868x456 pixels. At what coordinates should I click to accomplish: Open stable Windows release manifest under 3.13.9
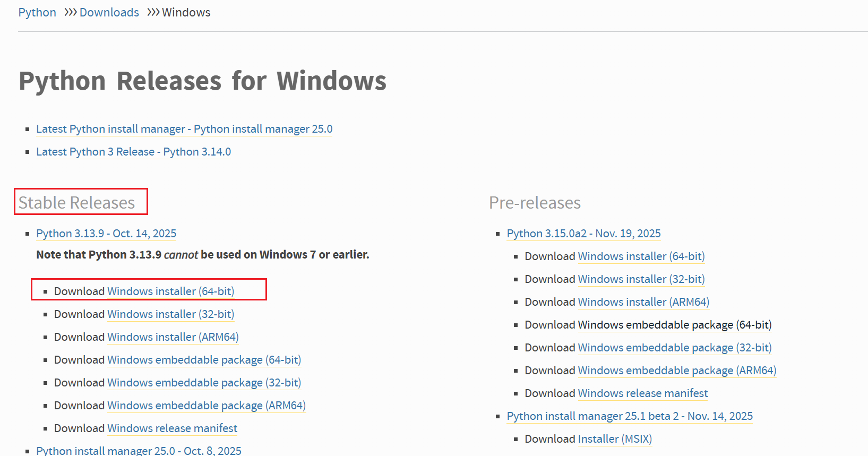(x=172, y=428)
